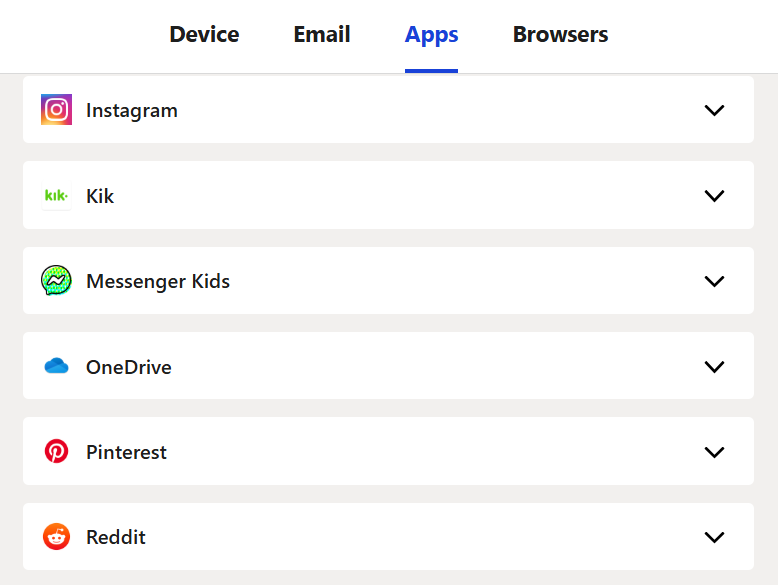
Task: Open the Browsers tab
Action: (x=560, y=35)
